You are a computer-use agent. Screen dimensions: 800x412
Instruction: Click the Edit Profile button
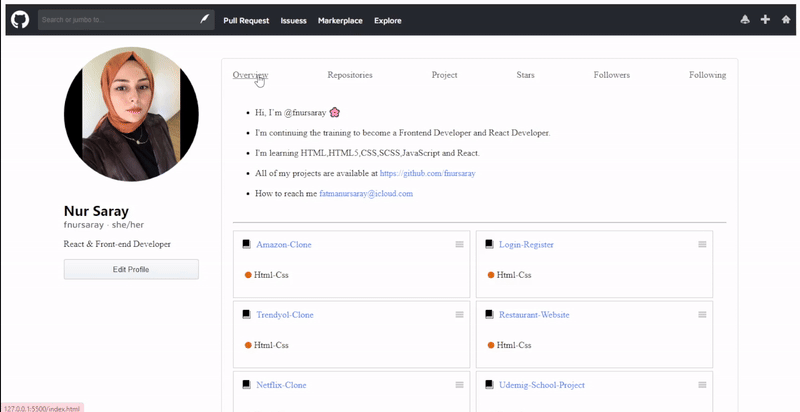pyautogui.click(x=131, y=269)
